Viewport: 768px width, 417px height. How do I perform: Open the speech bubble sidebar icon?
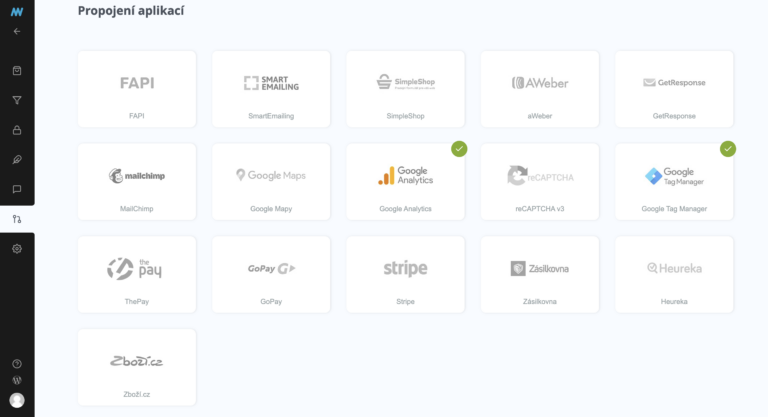[x=17, y=189]
